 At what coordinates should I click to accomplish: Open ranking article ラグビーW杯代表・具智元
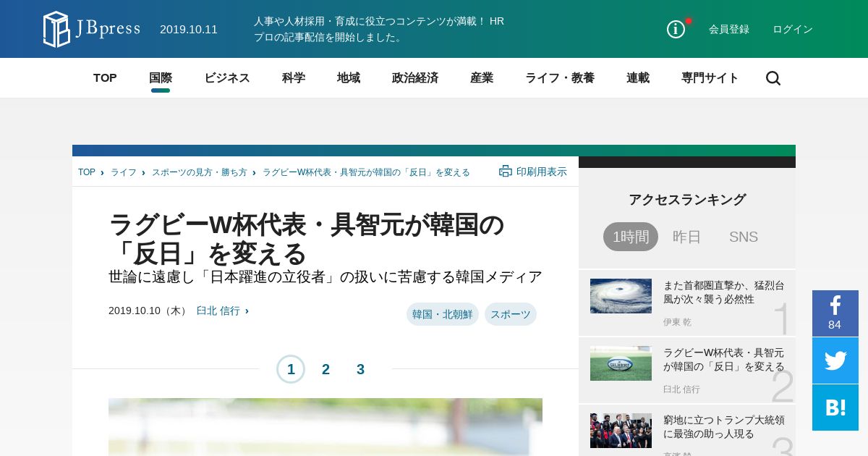[724, 360]
